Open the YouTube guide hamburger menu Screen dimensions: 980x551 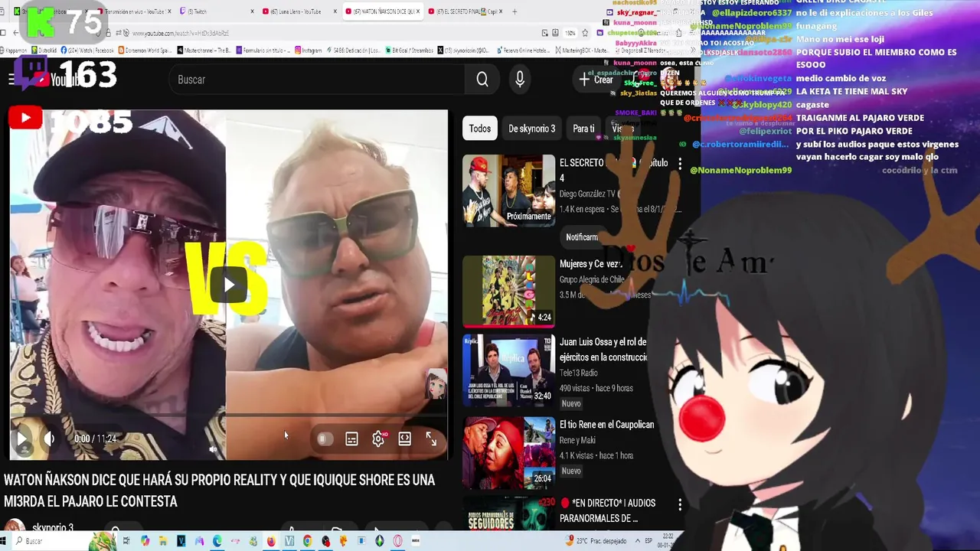tap(13, 80)
